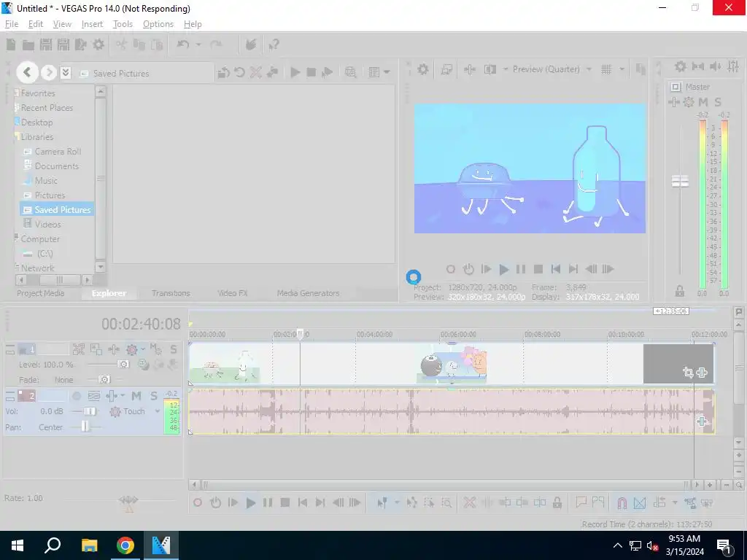747x560 pixels.
Task: Click Preview on External Monitor icon
Action: pos(446,69)
